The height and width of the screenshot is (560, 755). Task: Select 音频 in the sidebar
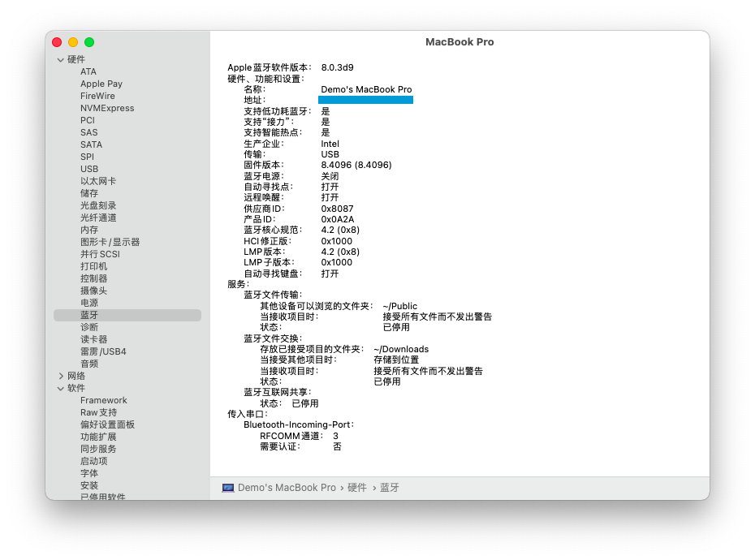(89, 364)
